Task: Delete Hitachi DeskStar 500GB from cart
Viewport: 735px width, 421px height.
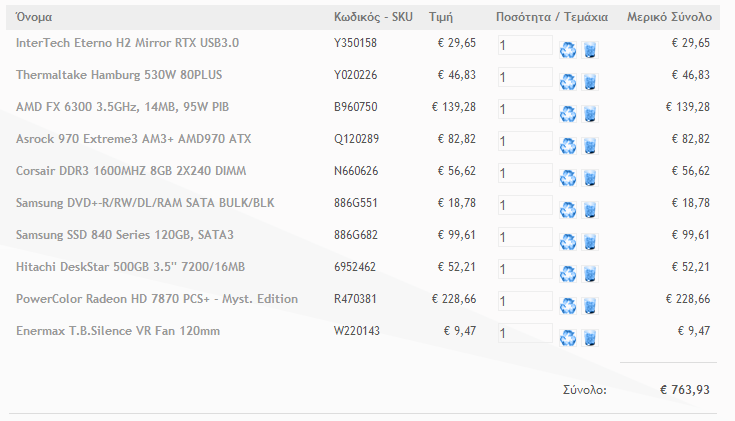Action: [590, 274]
